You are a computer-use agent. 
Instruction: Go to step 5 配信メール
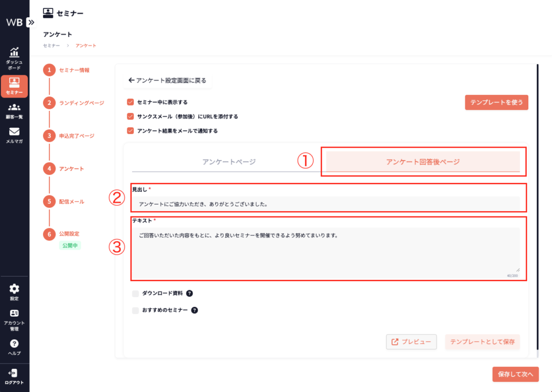click(x=71, y=201)
